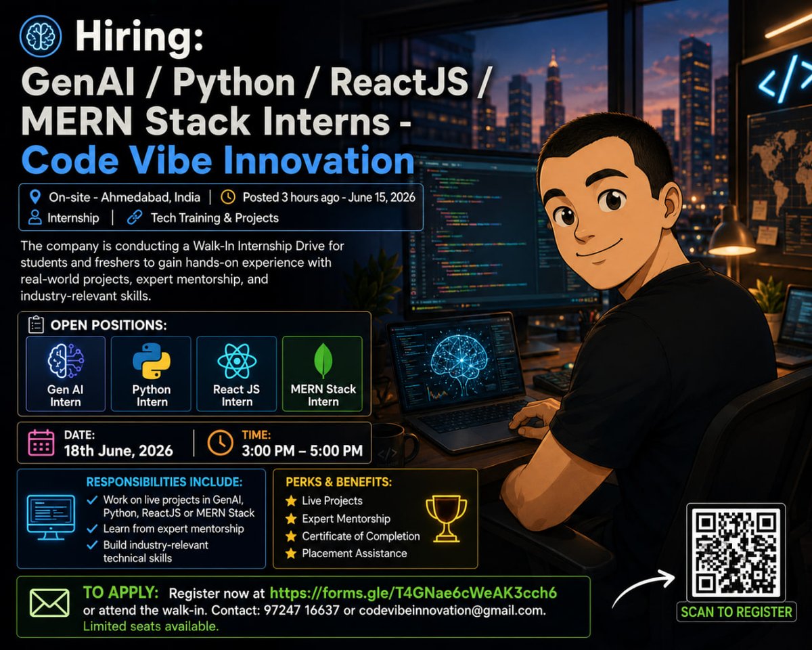Click the Limited seats available text

tap(150, 627)
